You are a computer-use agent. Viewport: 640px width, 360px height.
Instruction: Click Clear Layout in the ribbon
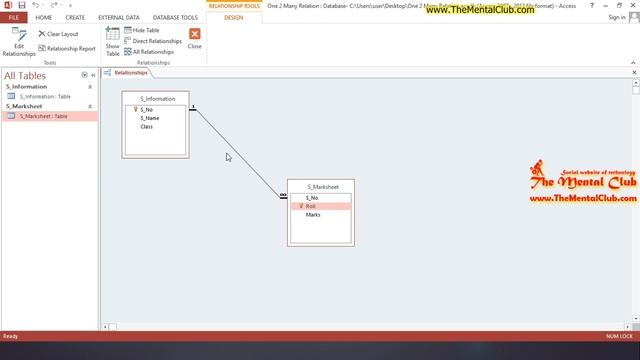click(x=58, y=34)
